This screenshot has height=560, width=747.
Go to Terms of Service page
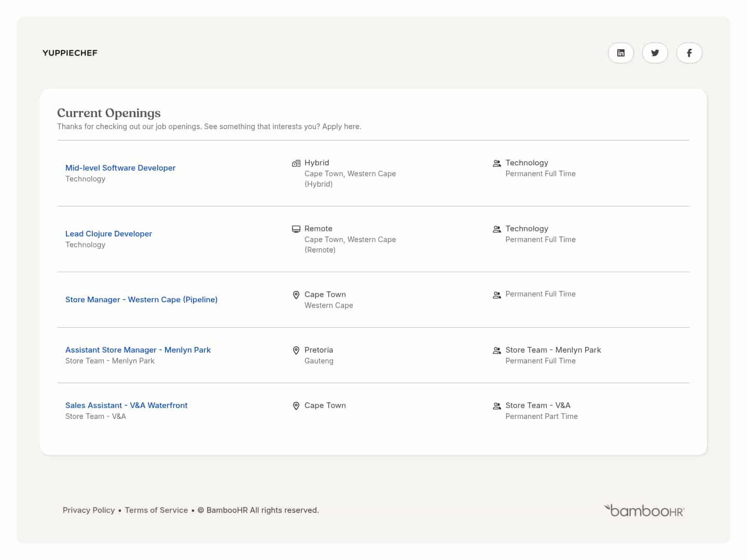coord(156,510)
